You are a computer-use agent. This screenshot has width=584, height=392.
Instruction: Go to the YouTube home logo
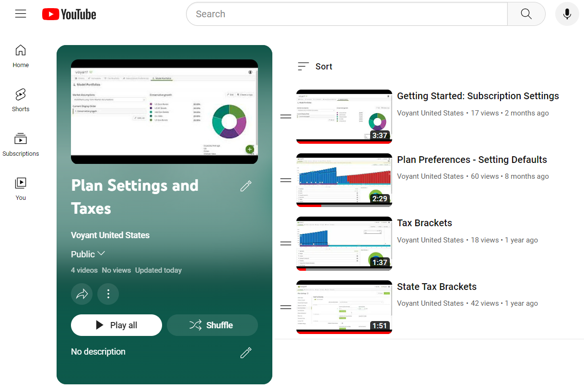pos(69,14)
